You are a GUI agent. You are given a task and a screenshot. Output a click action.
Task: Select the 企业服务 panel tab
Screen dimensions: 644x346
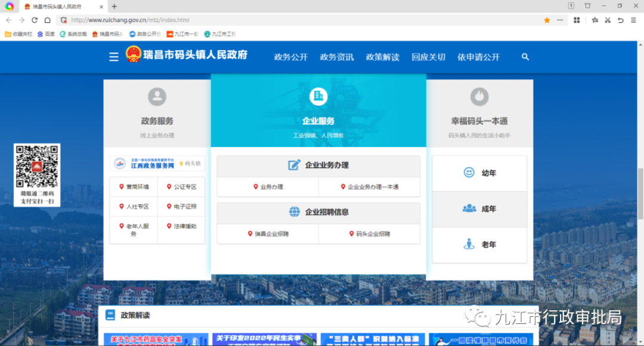click(318, 110)
